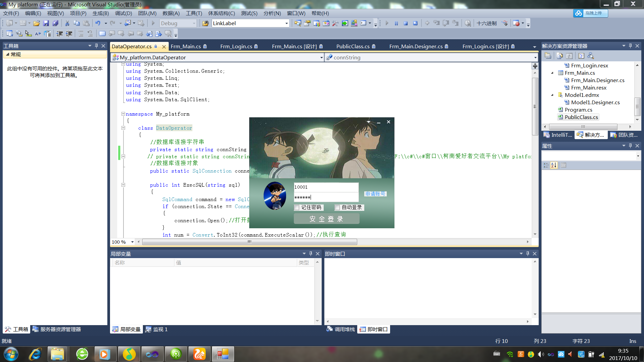The image size is (644, 362).
Task: Save the current file with the disk icon
Action: [46, 23]
